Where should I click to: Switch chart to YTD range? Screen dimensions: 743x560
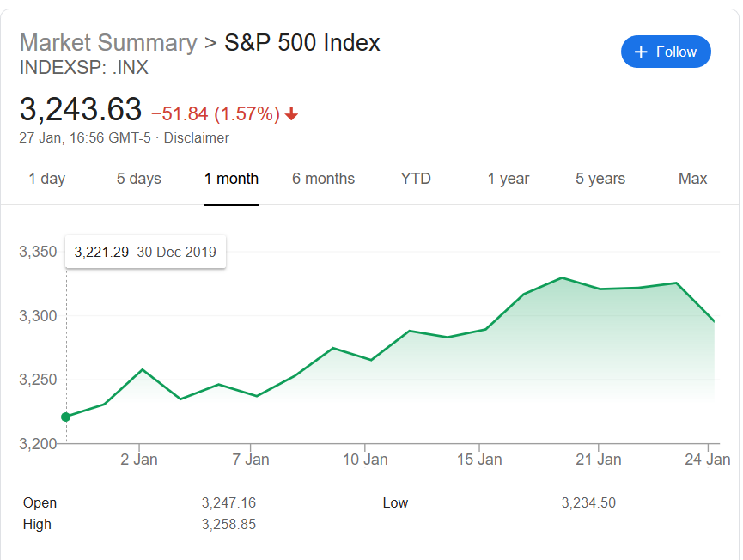[416, 179]
